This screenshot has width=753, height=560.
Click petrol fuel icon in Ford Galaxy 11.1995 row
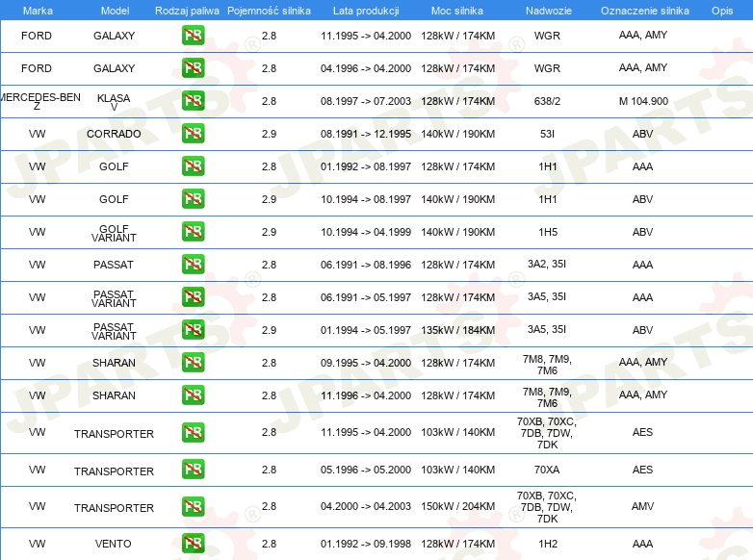(x=193, y=36)
